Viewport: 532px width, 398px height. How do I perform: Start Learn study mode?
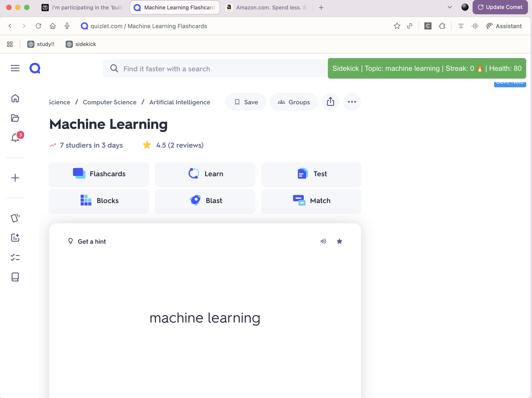205,174
